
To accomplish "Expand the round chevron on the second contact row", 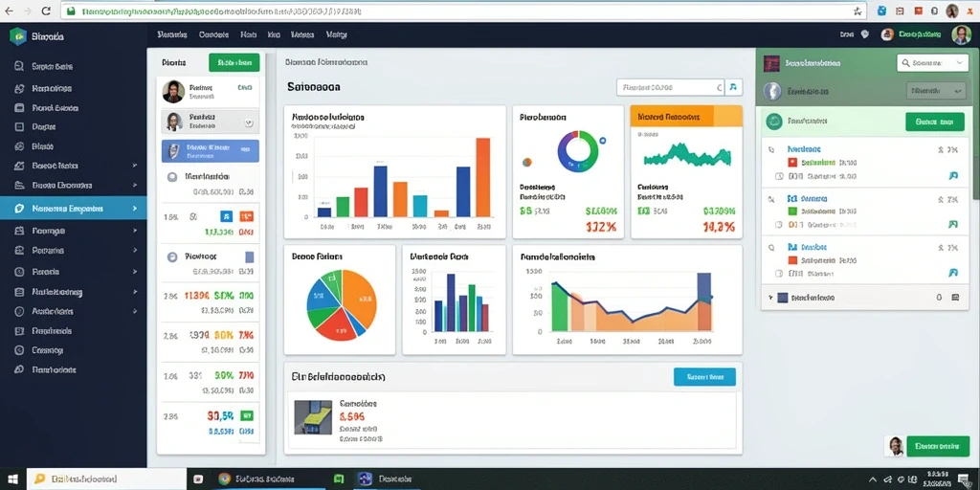I will point(249,122).
